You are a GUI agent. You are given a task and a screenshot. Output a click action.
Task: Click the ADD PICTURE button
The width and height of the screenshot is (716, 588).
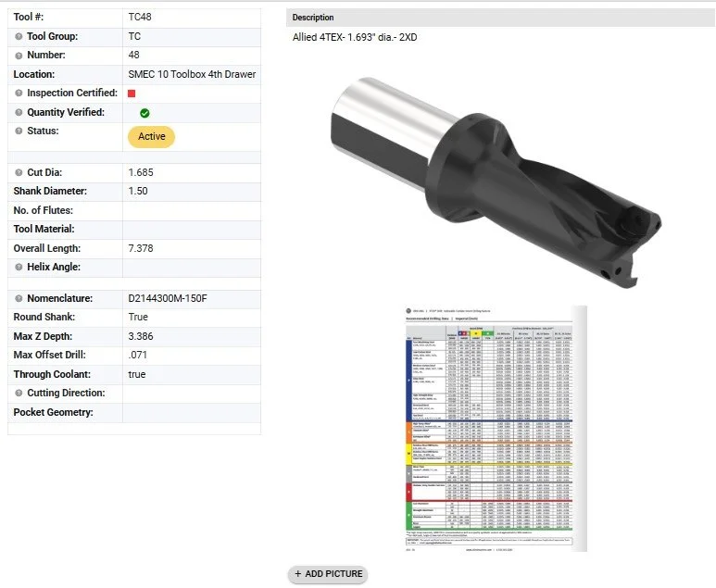tap(328, 574)
